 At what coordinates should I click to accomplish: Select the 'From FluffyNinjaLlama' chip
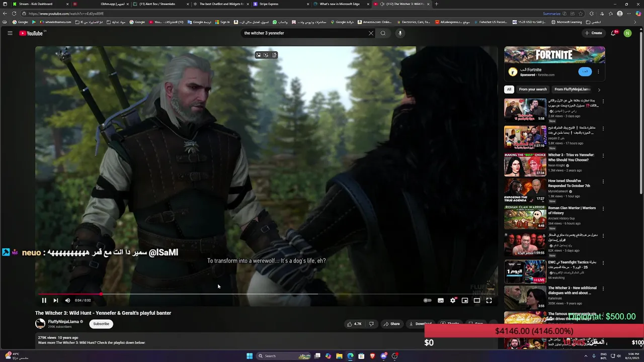click(572, 89)
